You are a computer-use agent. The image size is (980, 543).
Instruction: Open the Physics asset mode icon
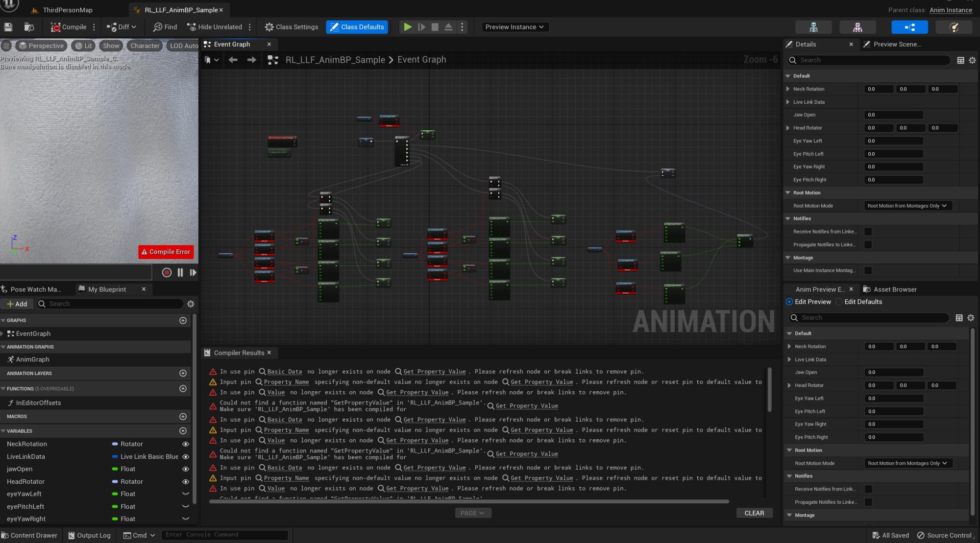[954, 27]
